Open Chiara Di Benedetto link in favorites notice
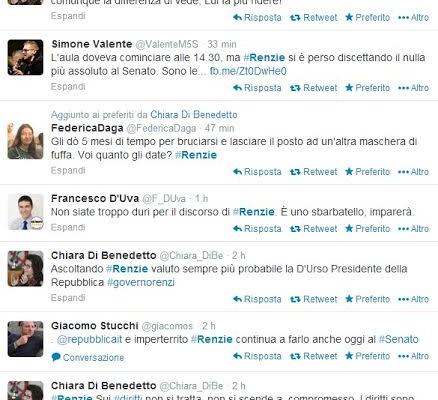438x400 pixels. (x=194, y=115)
